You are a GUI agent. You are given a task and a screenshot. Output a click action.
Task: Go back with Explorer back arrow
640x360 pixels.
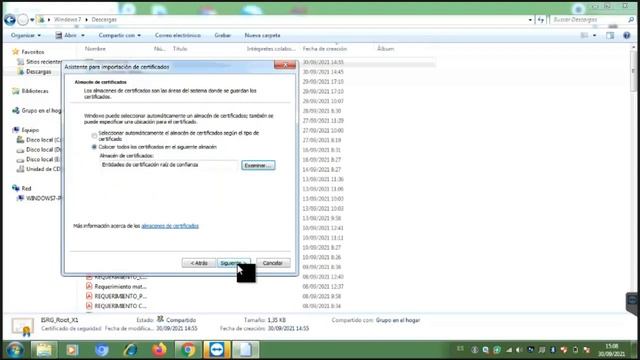10,20
